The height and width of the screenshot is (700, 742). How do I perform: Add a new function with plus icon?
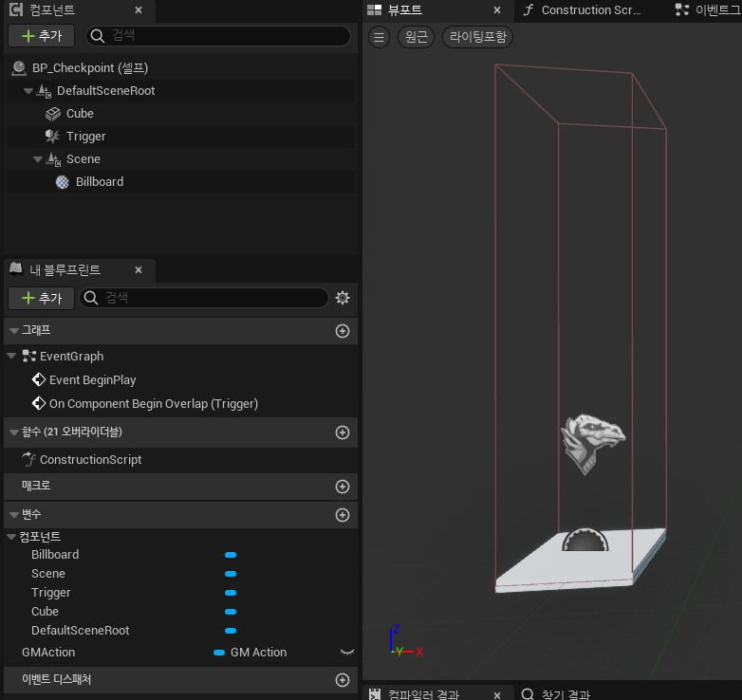tap(343, 433)
